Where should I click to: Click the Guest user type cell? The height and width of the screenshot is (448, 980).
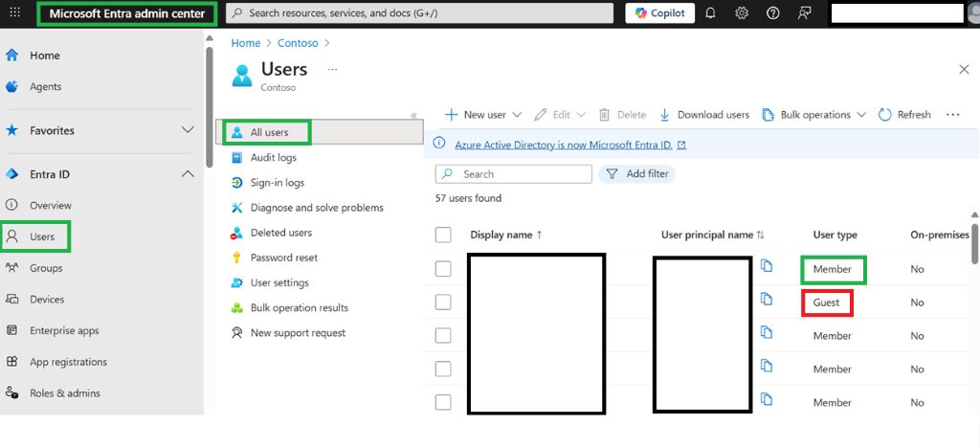click(x=828, y=303)
